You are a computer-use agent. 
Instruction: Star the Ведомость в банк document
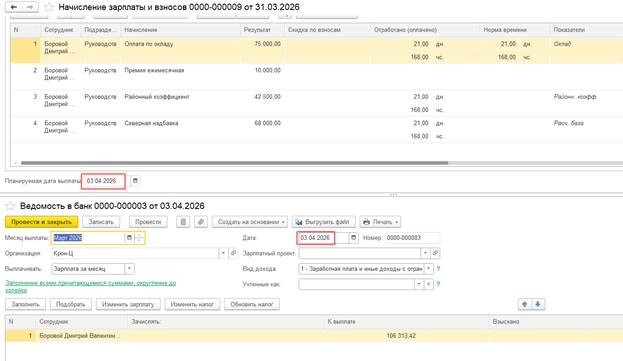click(x=10, y=206)
